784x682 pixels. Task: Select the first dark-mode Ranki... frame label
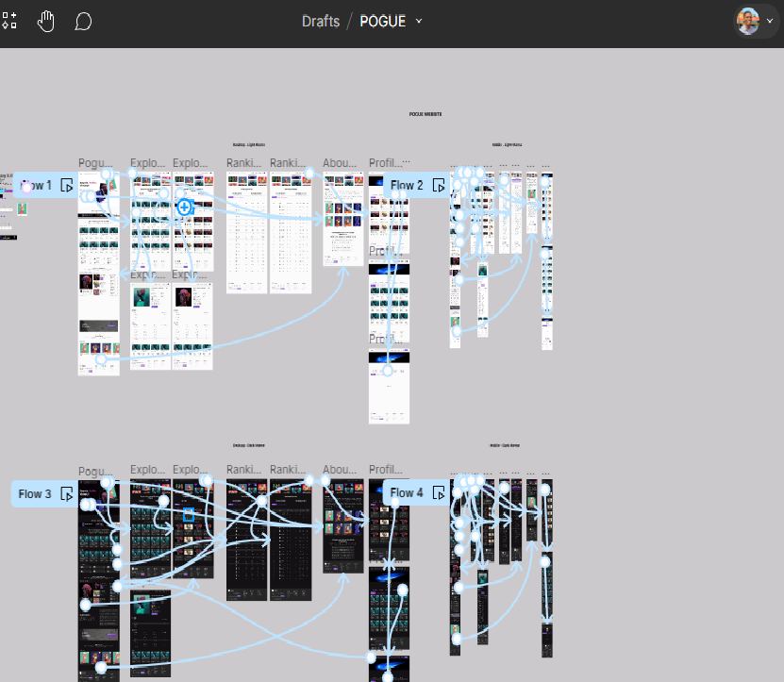pyautogui.click(x=243, y=470)
